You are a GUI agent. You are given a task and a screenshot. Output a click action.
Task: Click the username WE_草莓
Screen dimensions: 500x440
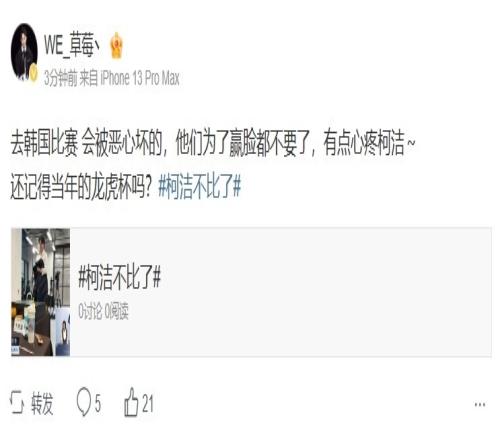pyautogui.click(x=71, y=45)
